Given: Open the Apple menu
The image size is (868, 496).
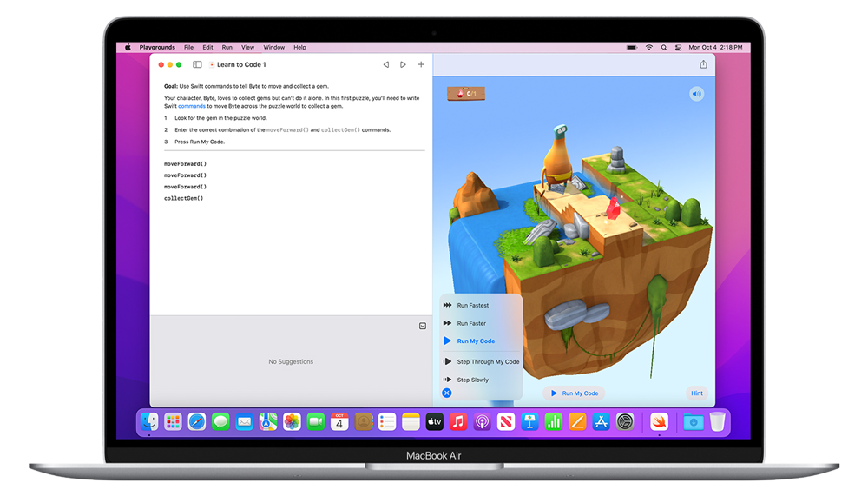Looking at the screenshot, I should 128,47.
